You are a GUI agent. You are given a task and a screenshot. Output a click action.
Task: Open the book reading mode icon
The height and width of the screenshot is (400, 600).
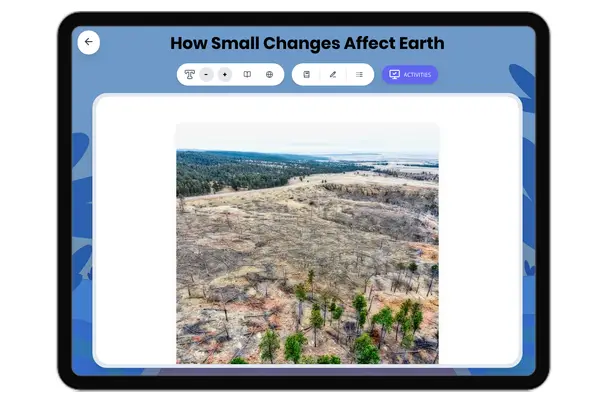[247, 75]
